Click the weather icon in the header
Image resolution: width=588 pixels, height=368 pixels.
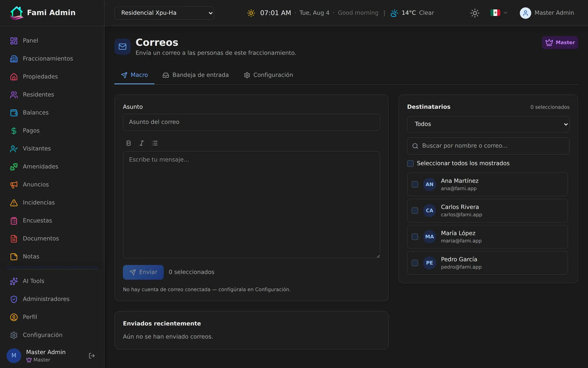(394, 13)
